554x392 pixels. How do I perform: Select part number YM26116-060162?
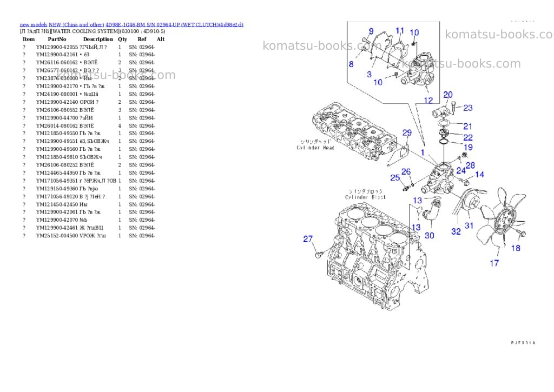(57, 63)
